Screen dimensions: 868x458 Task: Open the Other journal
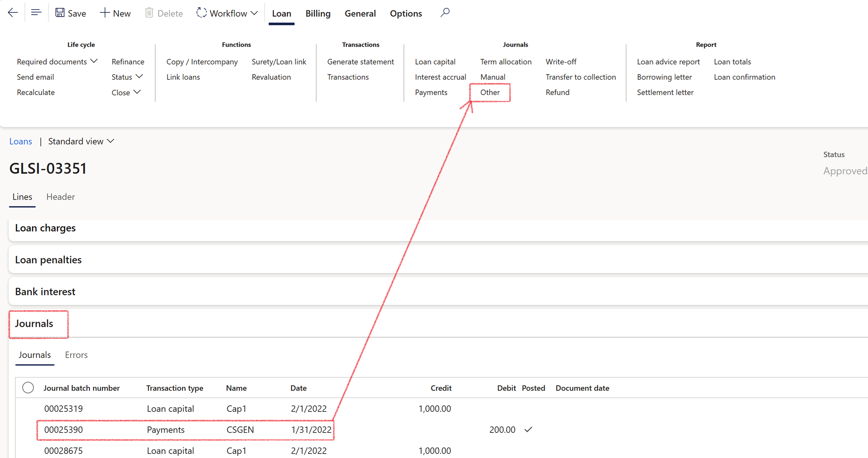[490, 92]
